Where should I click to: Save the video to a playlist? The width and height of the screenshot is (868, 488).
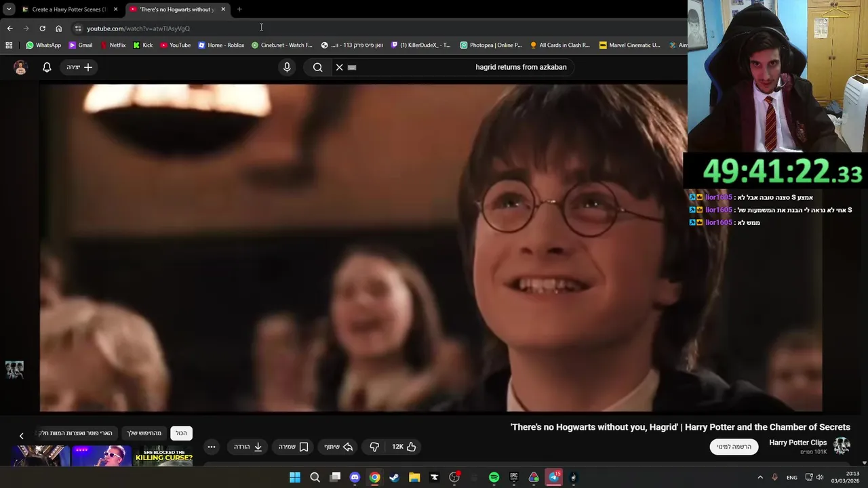tap(293, 447)
